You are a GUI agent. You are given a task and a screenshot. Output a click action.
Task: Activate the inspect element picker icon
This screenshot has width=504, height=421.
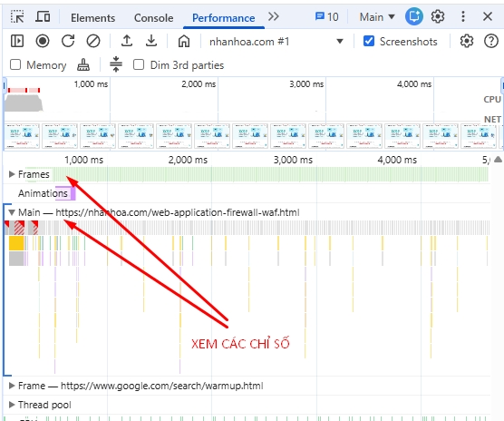coord(17,16)
